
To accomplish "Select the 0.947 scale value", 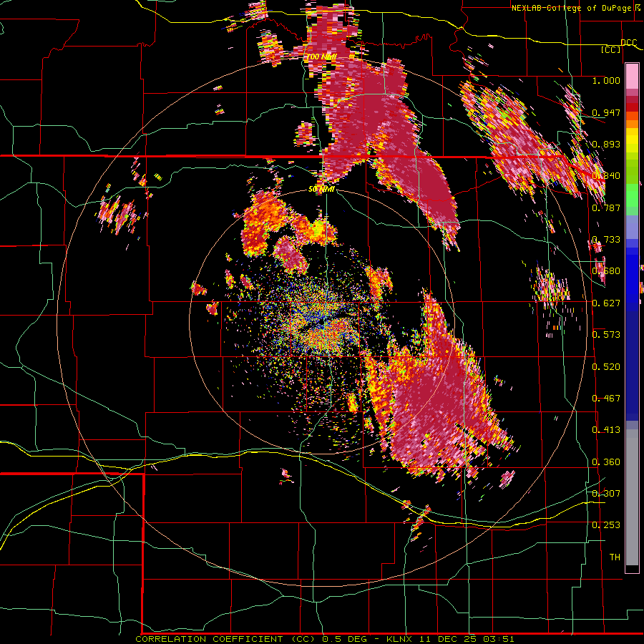I will point(606,112).
